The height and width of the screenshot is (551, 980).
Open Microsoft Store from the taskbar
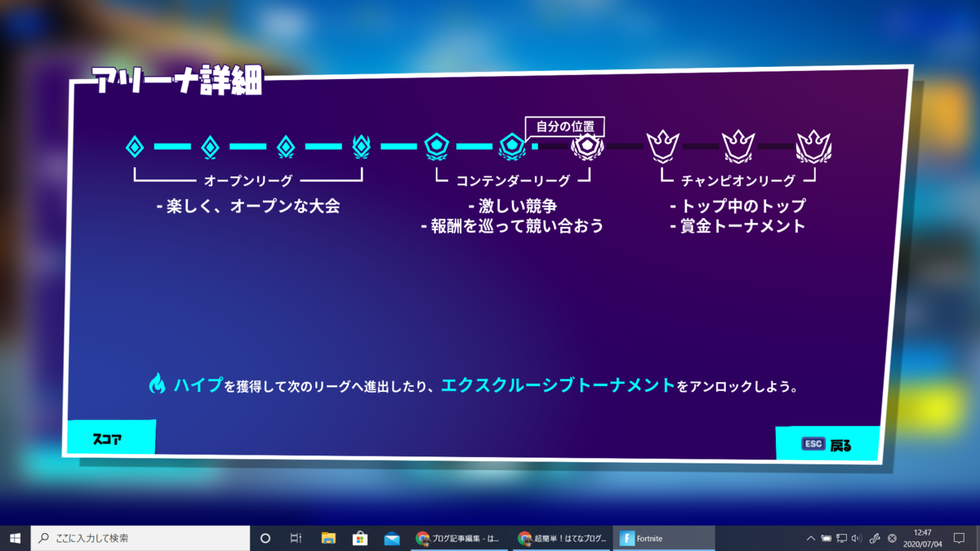(x=360, y=538)
